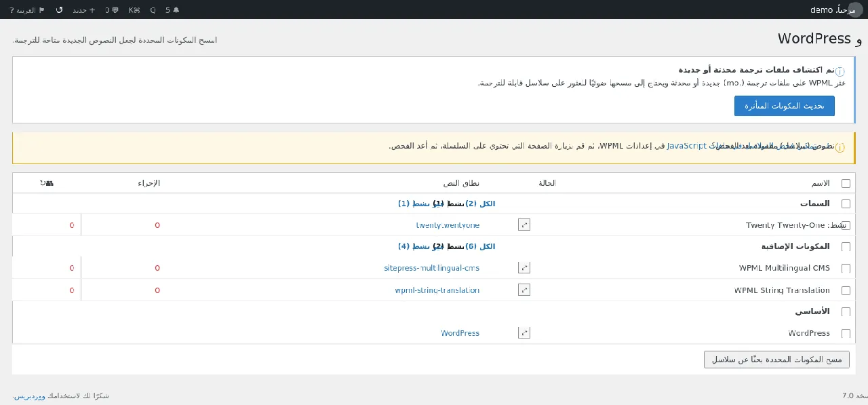The image size is (868, 405).
Task: Click the الاسم column header
Action: click(x=821, y=183)
